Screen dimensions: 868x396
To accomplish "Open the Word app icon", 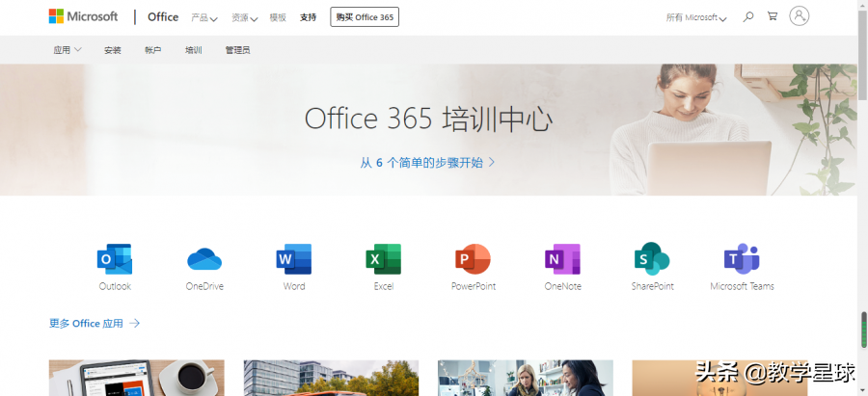I will click(x=294, y=259).
